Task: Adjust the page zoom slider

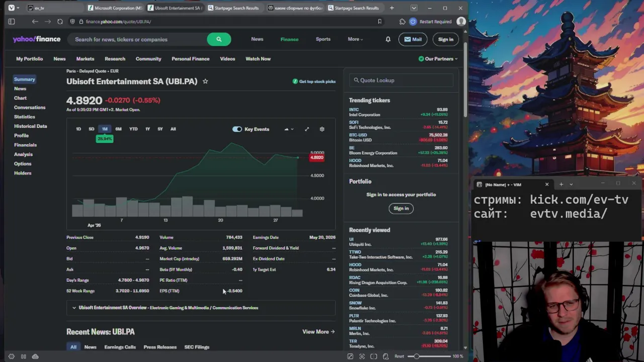Action: 429,356
